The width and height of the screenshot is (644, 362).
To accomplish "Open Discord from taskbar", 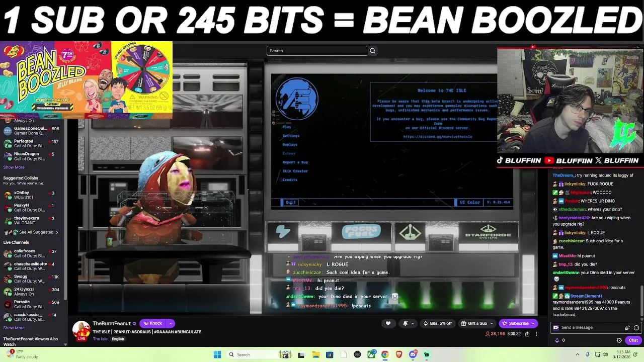I will [x=413, y=354].
